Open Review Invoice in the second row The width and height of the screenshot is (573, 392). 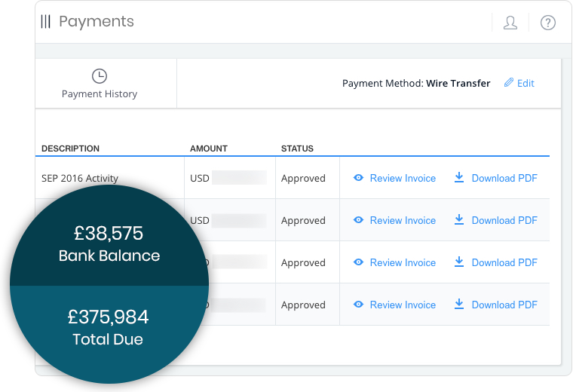[394, 220]
